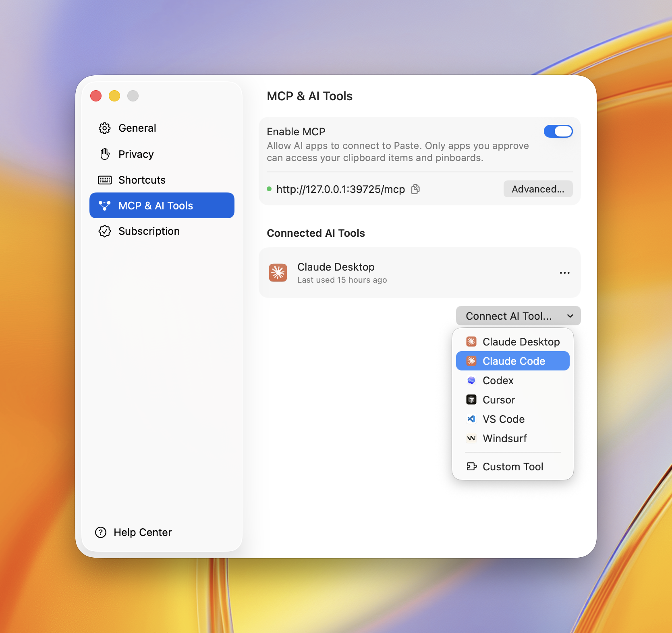Screen dimensions: 672x633
Task: Open the Help Center link
Action: 133,532
